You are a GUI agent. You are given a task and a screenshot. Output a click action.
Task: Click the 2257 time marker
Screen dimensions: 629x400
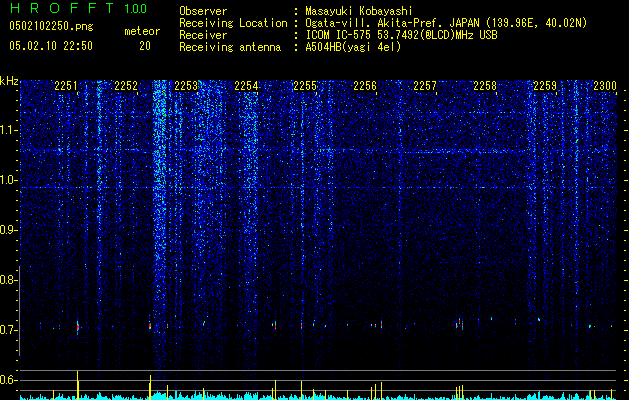(x=425, y=86)
